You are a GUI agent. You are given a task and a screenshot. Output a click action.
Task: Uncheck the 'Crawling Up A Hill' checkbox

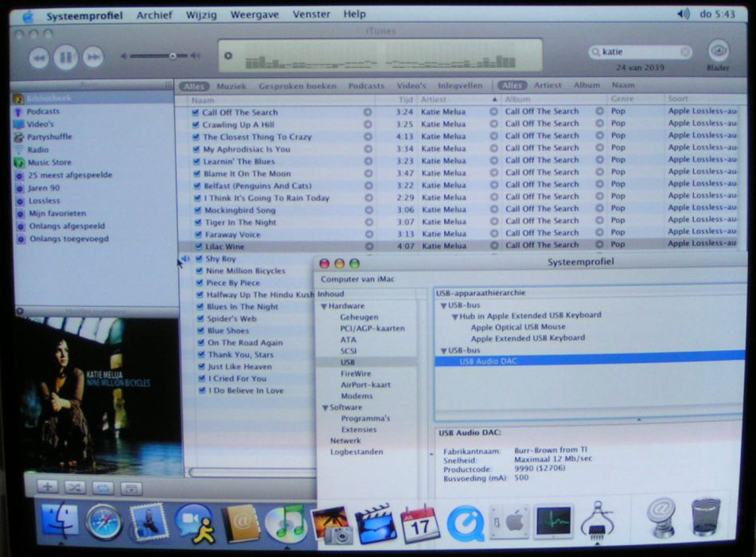tap(195, 124)
